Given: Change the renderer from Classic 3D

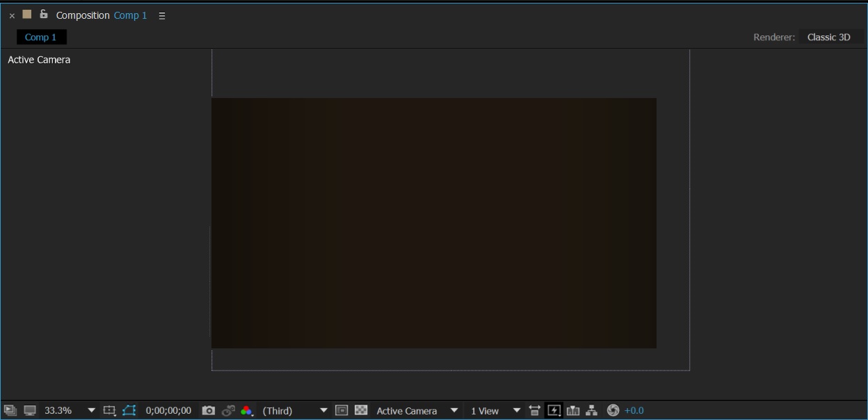Looking at the screenshot, I should click(829, 37).
